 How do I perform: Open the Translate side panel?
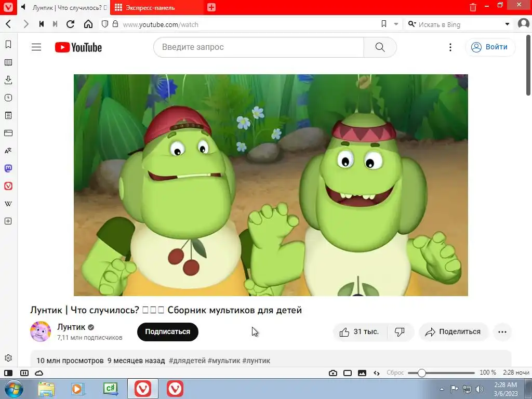pyautogui.click(x=8, y=151)
